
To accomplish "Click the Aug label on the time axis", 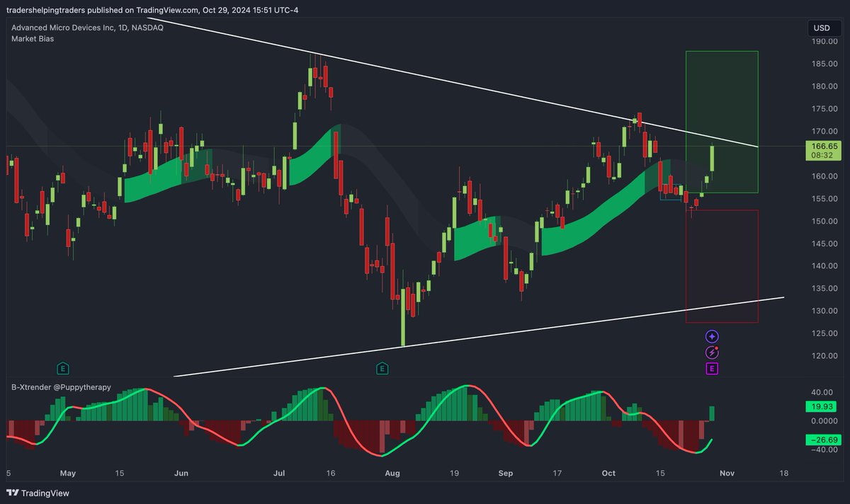I will point(393,472).
